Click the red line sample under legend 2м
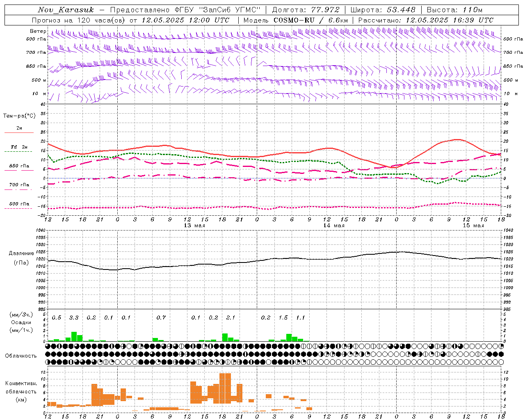525x420 pixels. click(x=19, y=132)
